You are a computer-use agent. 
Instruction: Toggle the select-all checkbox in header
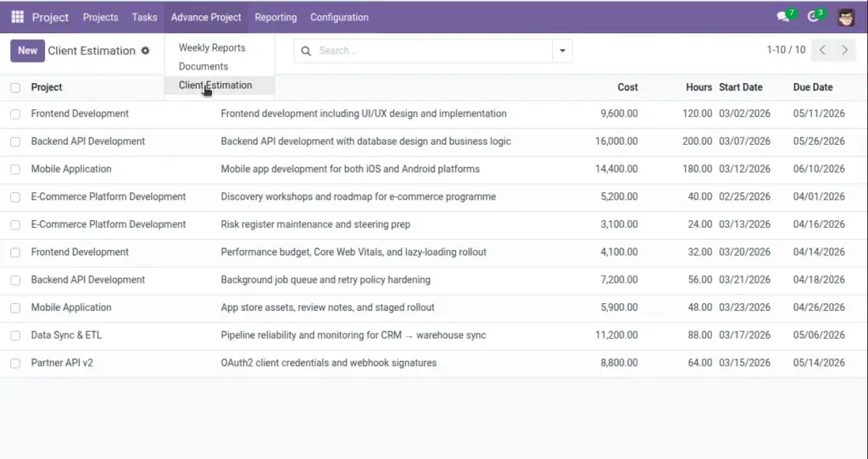15,87
